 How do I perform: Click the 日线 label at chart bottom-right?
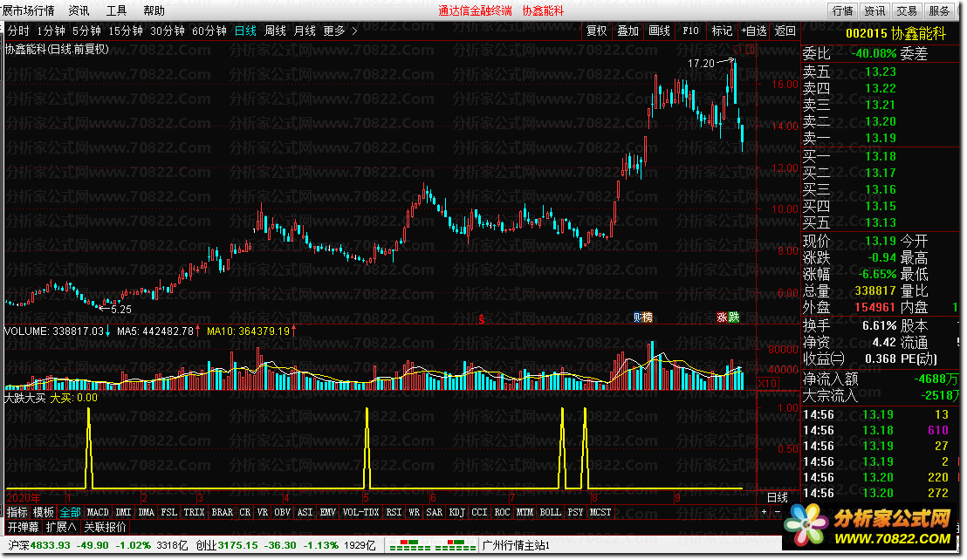click(x=777, y=497)
